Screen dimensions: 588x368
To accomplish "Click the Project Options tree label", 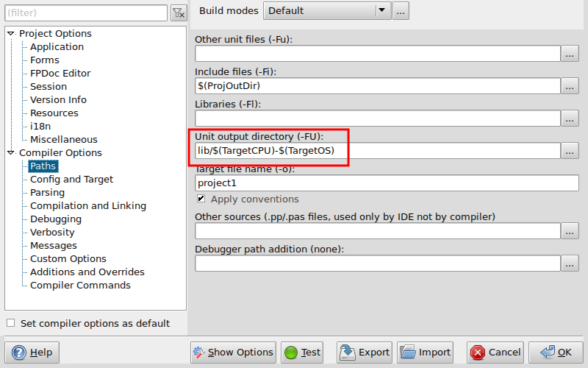I will 55,33.
